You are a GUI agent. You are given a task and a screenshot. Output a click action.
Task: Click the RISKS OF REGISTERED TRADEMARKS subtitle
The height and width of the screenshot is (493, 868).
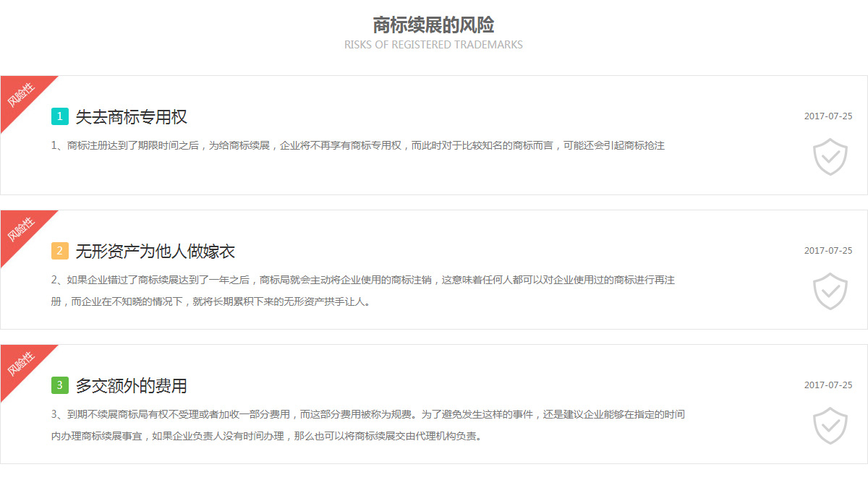coord(433,45)
